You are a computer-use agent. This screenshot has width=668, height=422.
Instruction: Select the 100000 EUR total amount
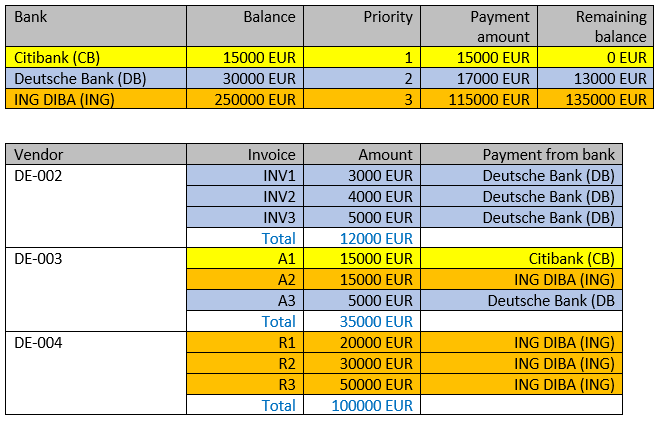(x=372, y=406)
